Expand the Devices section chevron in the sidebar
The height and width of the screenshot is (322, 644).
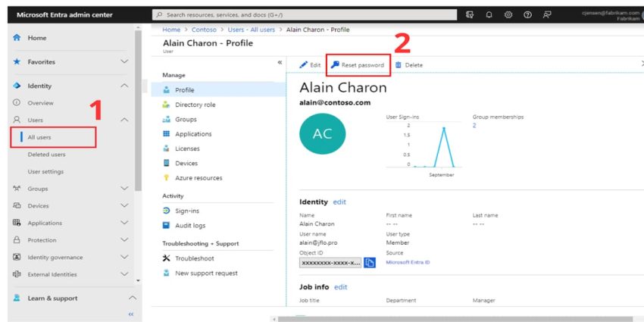(x=124, y=206)
